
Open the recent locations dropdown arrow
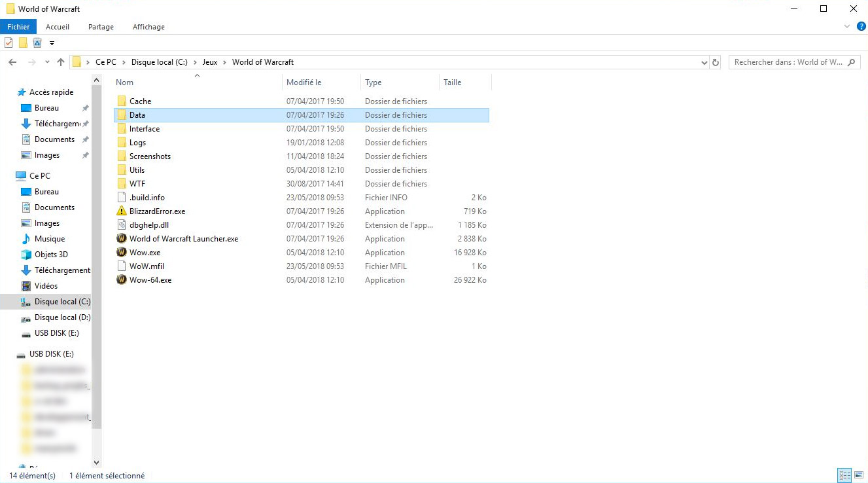pos(47,62)
